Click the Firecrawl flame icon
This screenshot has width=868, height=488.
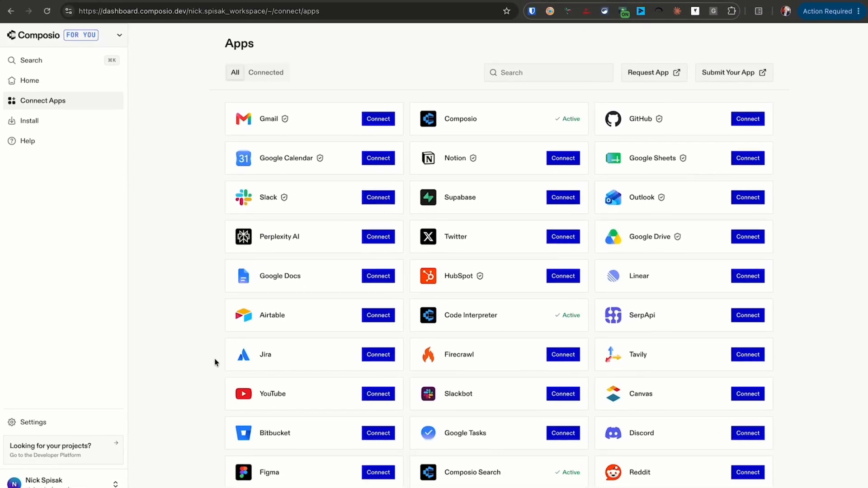pyautogui.click(x=428, y=354)
